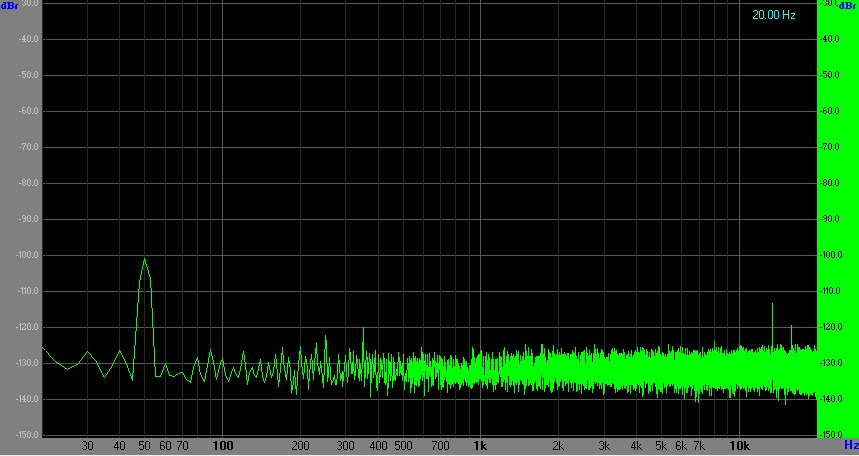Click the 500 frequency axis label
The width and height of the screenshot is (859, 456).
[x=403, y=446]
